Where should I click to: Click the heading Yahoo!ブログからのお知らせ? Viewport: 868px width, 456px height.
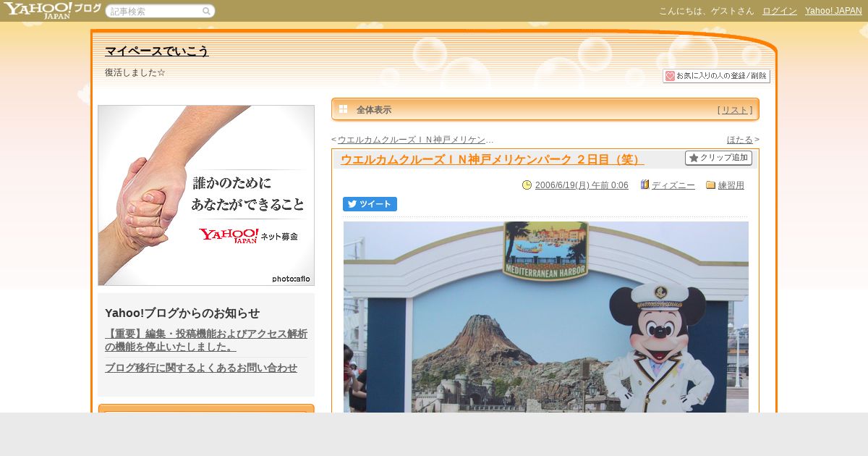tap(182, 313)
